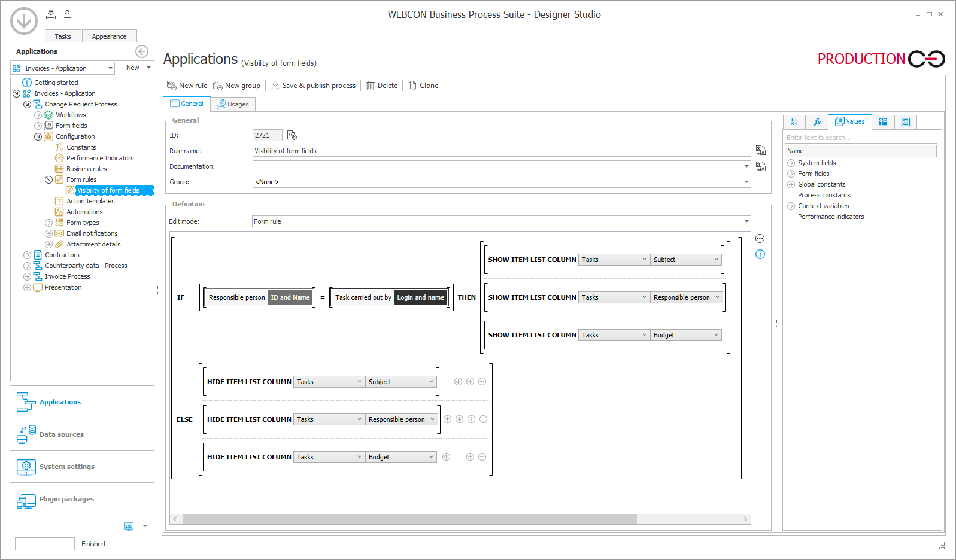Click the Delete toolbar button
Image resolution: width=956 pixels, height=560 pixels.
coord(382,86)
